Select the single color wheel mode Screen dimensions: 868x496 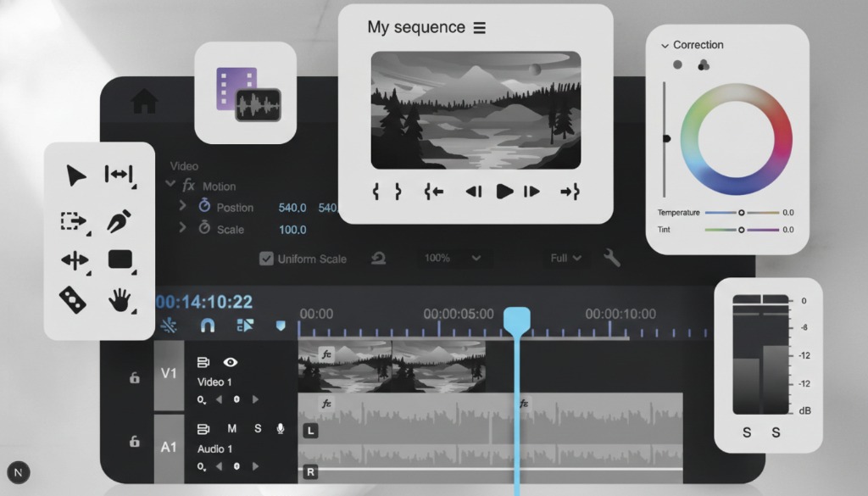click(x=677, y=64)
